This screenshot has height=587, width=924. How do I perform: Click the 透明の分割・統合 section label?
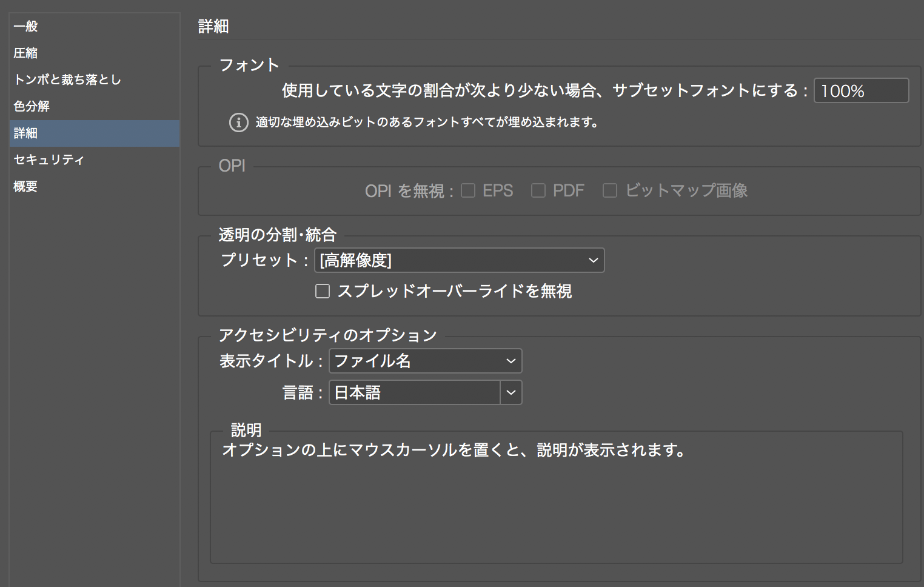click(x=277, y=235)
